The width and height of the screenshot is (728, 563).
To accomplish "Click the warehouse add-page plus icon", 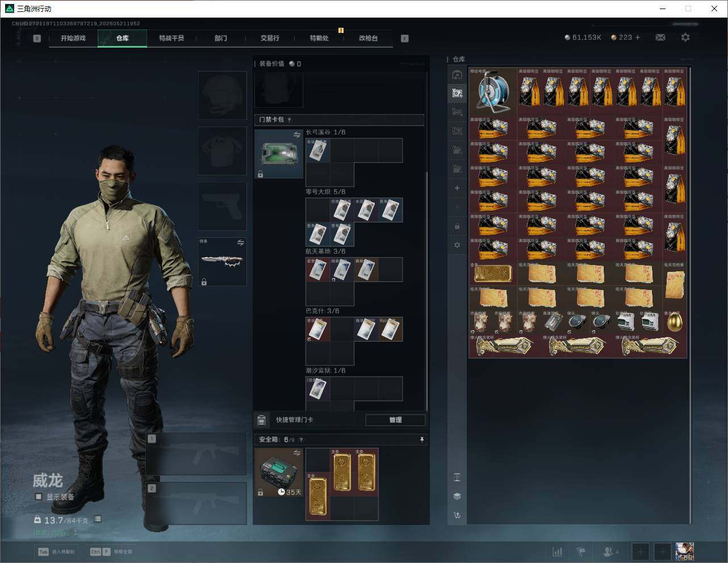I will (457, 188).
